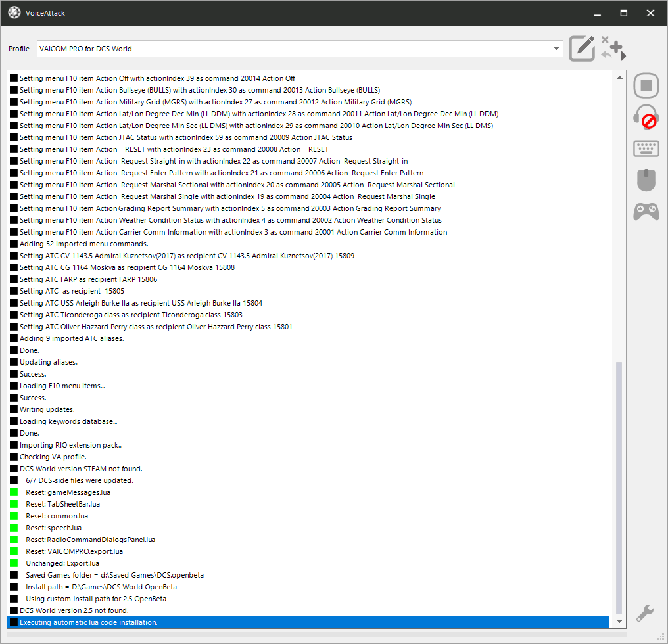Image resolution: width=668 pixels, height=644 pixels.
Task: Select 'Using custom install path for 2.5 OpenBeta' line
Action: [x=308, y=599]
